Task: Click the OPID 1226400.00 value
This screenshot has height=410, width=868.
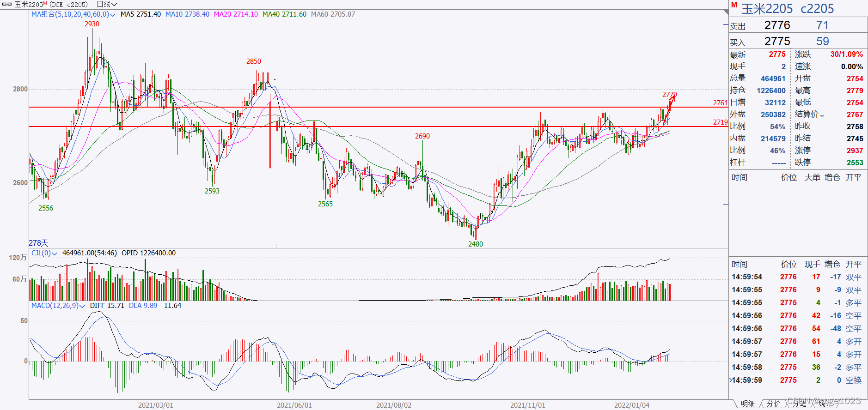Action: (x=148, y=253)
